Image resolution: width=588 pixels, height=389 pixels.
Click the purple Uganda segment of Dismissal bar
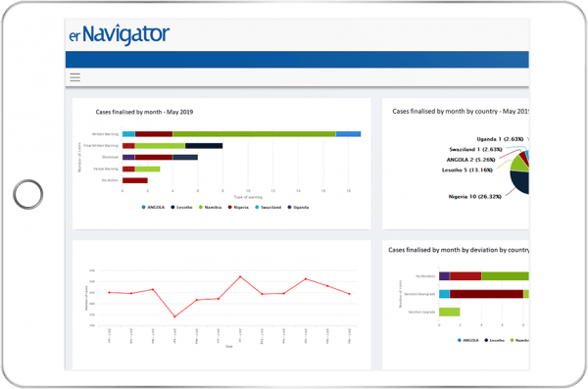point(128,157)
